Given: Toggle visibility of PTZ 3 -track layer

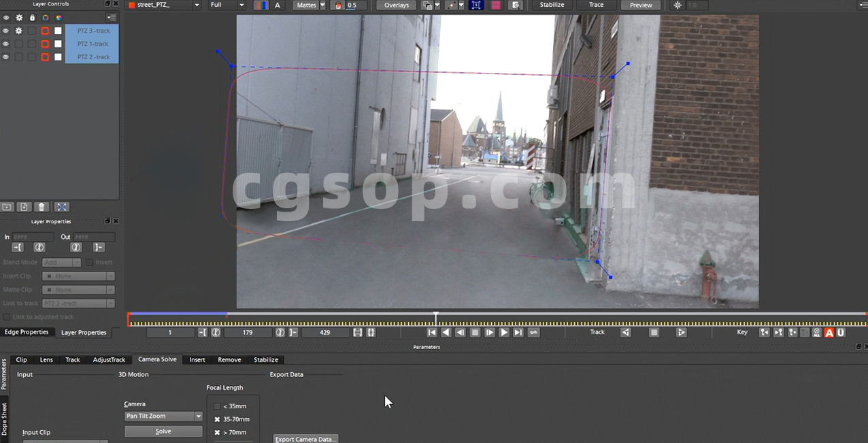Looking at the screenshot, I should click(6, 31).
